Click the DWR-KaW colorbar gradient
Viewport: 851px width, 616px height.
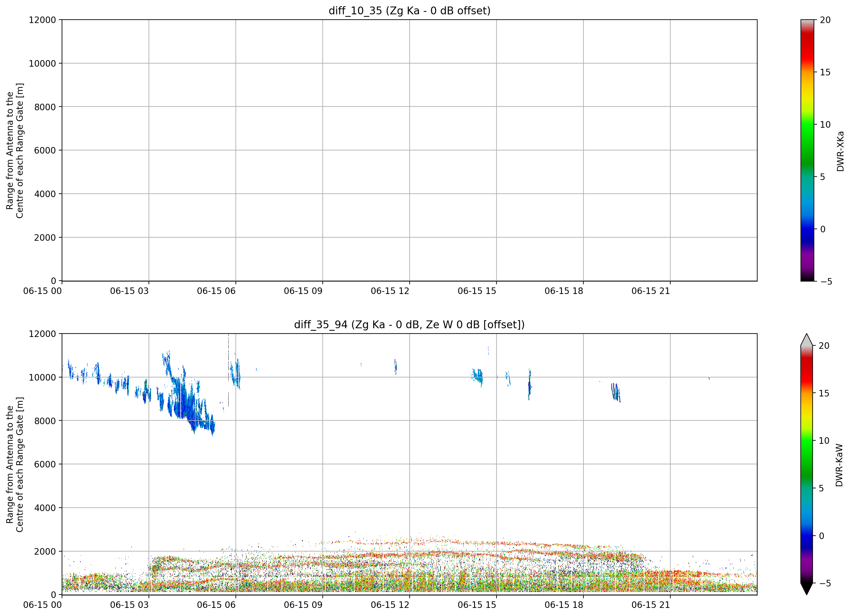806,464
